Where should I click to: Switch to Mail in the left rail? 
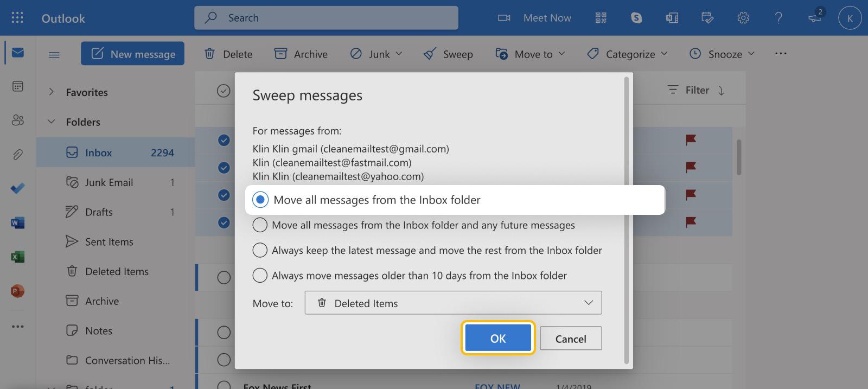tap(17, 53)
